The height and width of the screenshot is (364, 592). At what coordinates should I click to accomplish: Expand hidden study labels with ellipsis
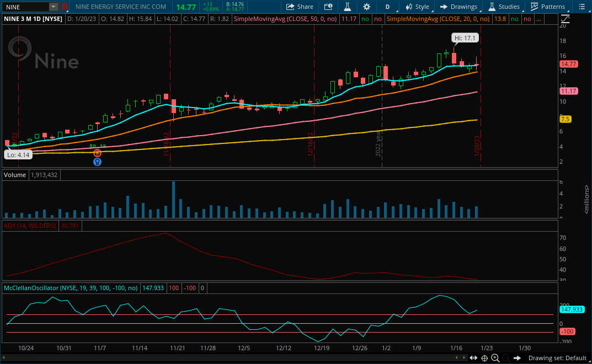(x=538, y=19)
